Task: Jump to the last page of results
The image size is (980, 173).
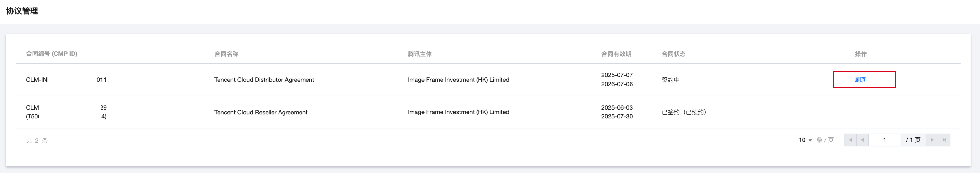Action: [944, 140]
